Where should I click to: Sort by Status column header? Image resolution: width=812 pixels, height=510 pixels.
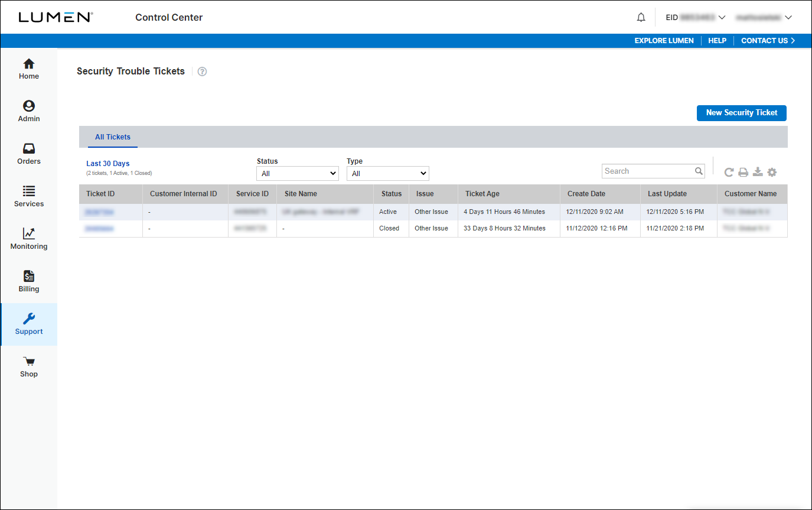[391, 194]
